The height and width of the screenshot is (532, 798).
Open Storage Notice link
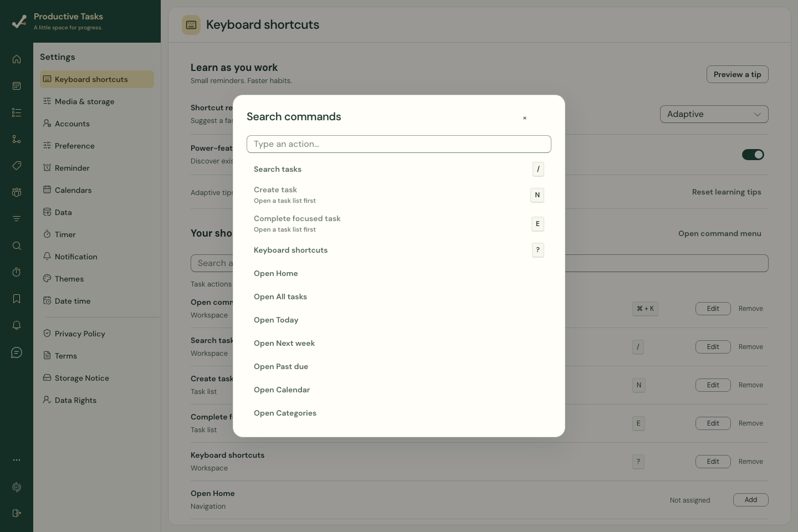click(x=97, y=378)
